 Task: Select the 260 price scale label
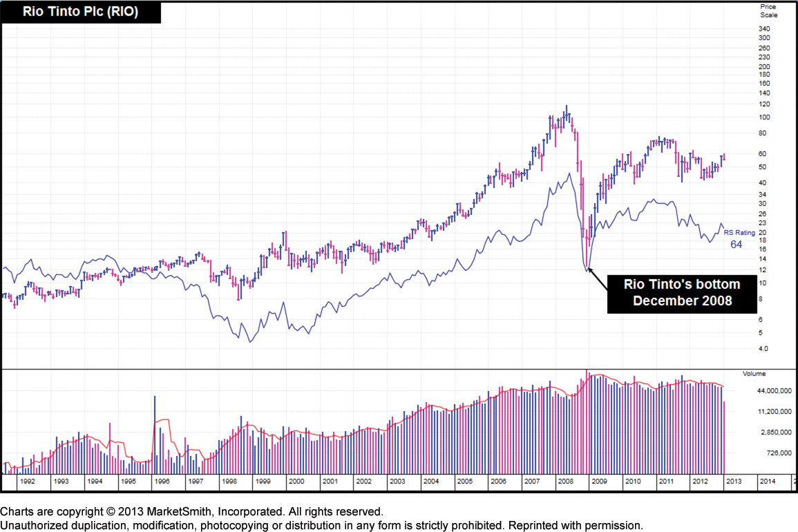(x=764, y=48)
